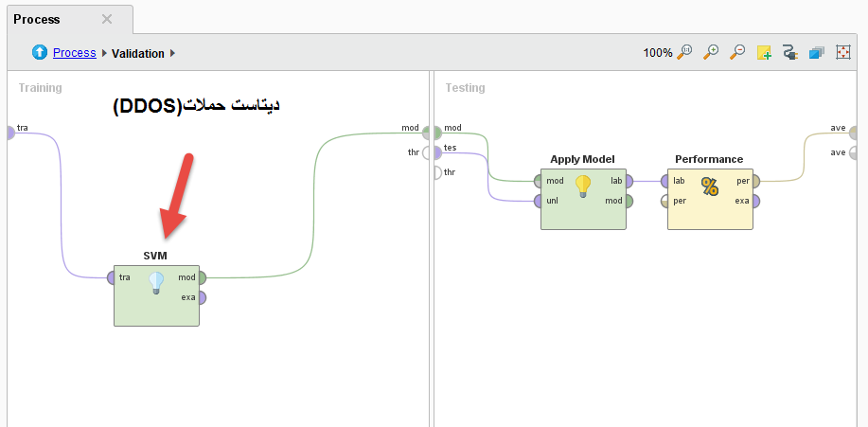Open the Process breadcrumb link
Viewport: 868px width, 427px height.
[74, 53]
